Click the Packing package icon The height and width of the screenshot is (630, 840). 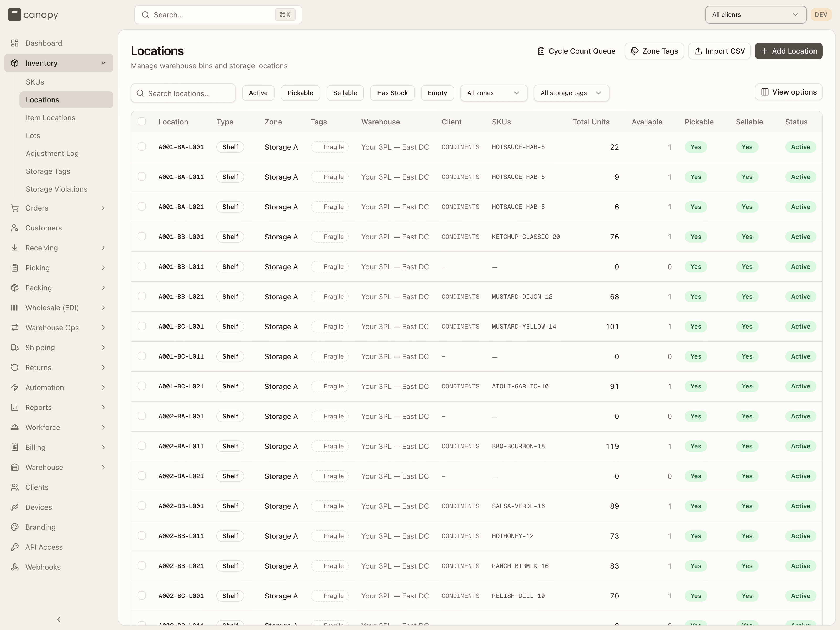coord(15,287)
